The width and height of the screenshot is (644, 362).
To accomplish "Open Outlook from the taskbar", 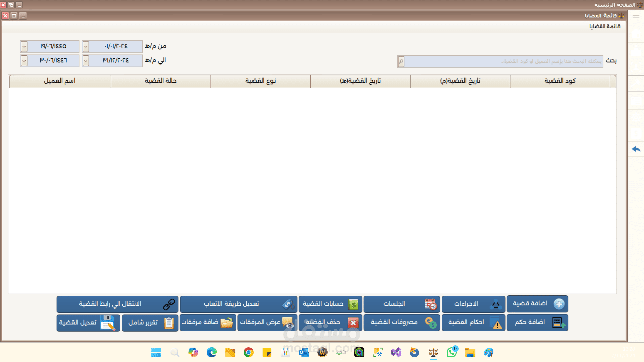I will pyautogui.click(x=304, y=352).
